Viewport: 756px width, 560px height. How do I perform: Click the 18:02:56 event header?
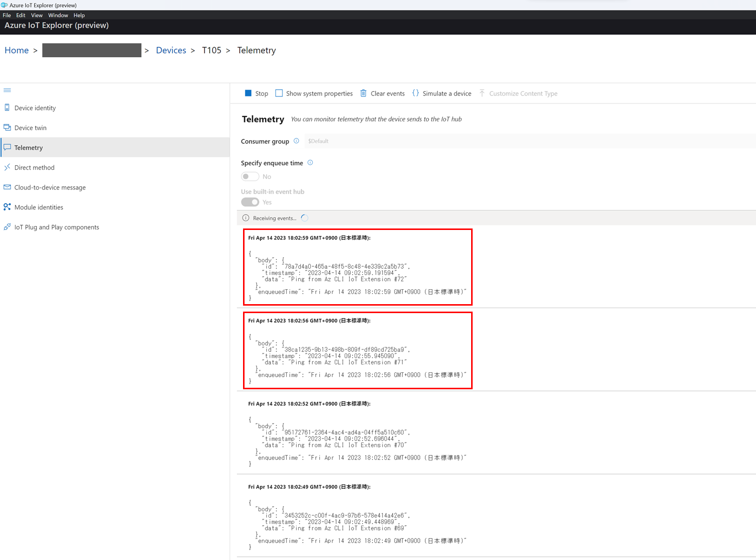click(309, 321)
